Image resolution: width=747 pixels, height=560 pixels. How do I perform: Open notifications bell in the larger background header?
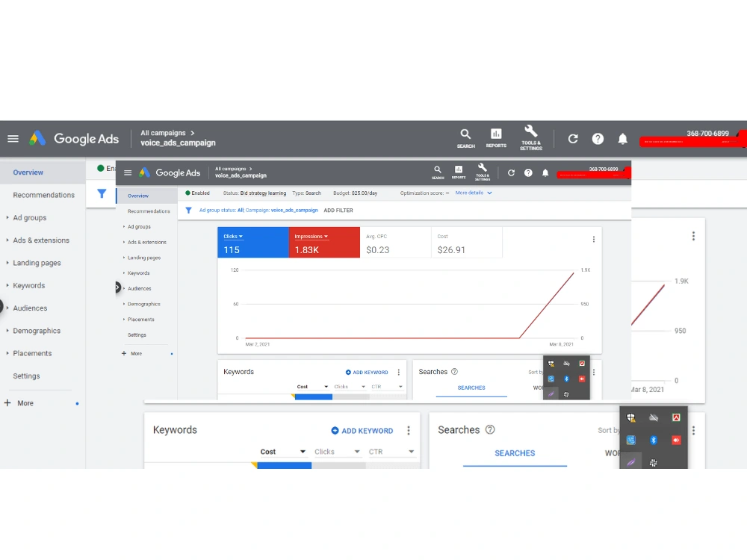tap(622, 139)
